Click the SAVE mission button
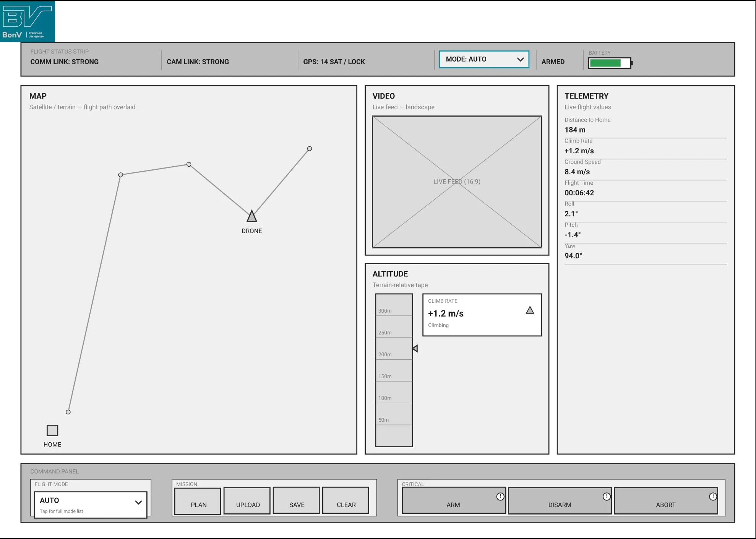 pyautogui.click(x=296, y=500)
